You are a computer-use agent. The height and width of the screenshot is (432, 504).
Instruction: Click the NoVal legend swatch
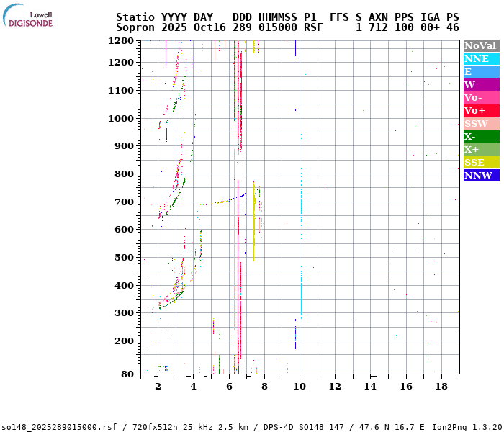pyautogui.click(x=481, y=45)
